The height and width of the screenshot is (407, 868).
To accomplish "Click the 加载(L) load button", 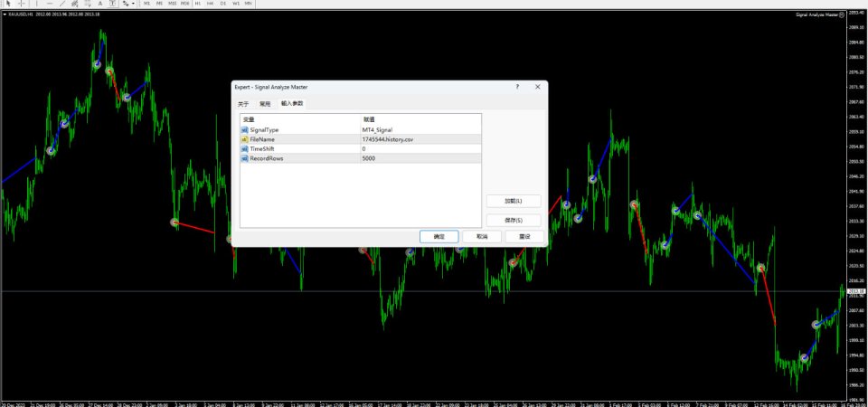I will (514, 201).
